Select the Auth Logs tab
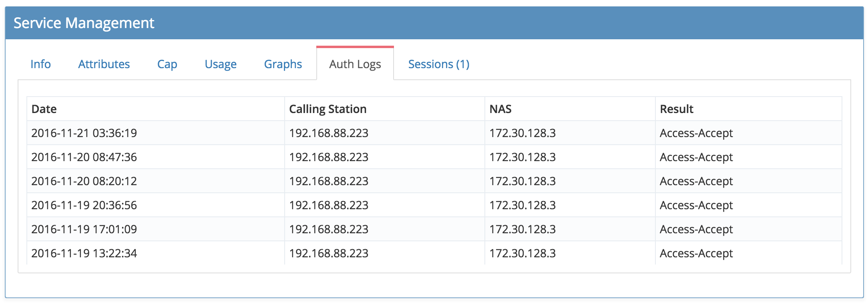The height and width of the screenshot is (303, 868). pos(355,64)
